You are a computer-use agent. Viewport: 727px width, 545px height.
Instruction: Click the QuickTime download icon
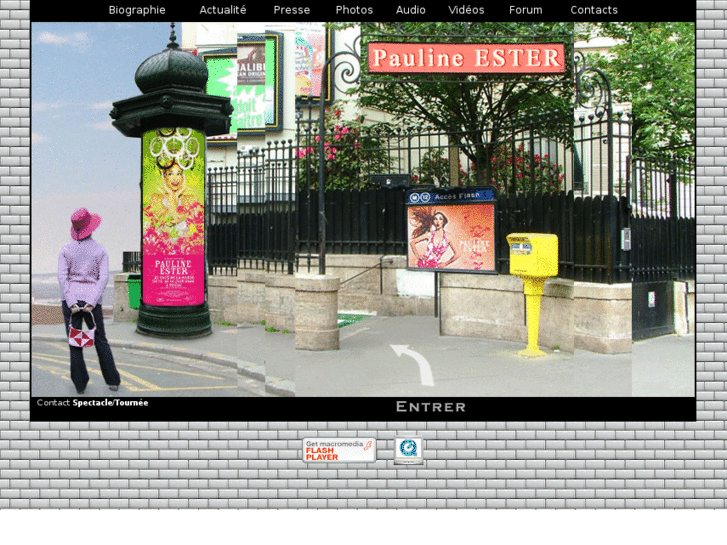408,449
